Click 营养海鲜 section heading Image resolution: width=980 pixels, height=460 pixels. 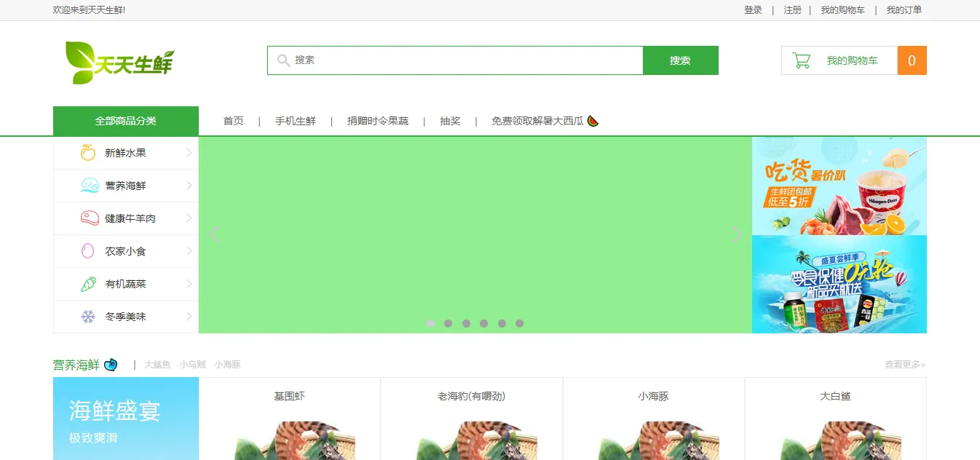(x=76, y=365)
